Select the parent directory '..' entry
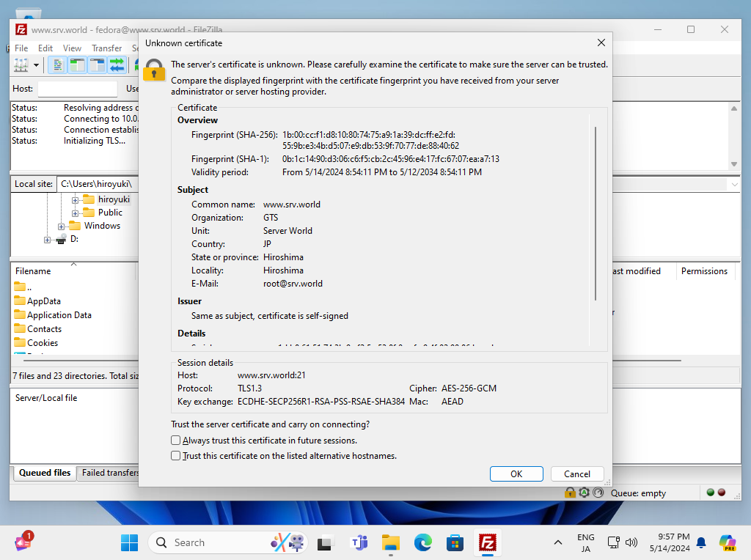Viewport: 751px width, 560px height. coord(23,287)
